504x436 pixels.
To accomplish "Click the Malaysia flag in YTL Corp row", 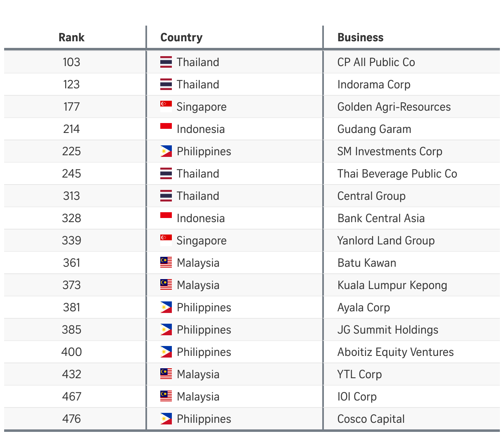I will pyautogui.click(x=166, y=374).
